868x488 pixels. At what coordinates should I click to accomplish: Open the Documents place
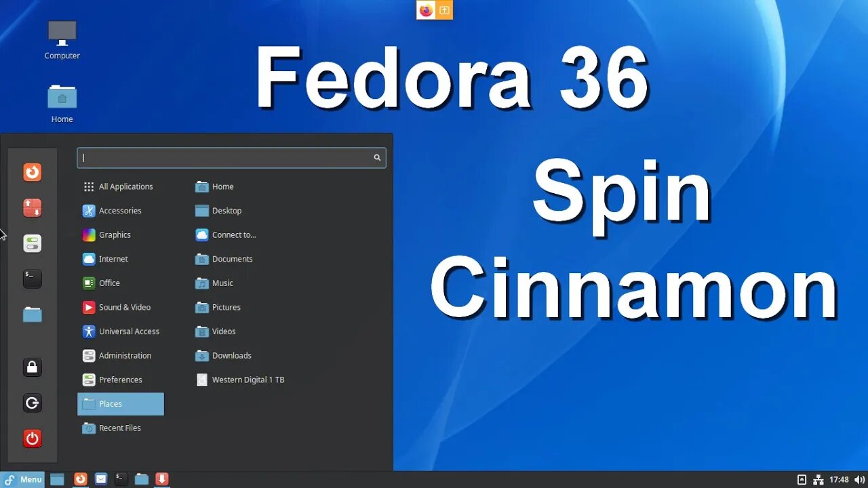click(x=224, y=259)
